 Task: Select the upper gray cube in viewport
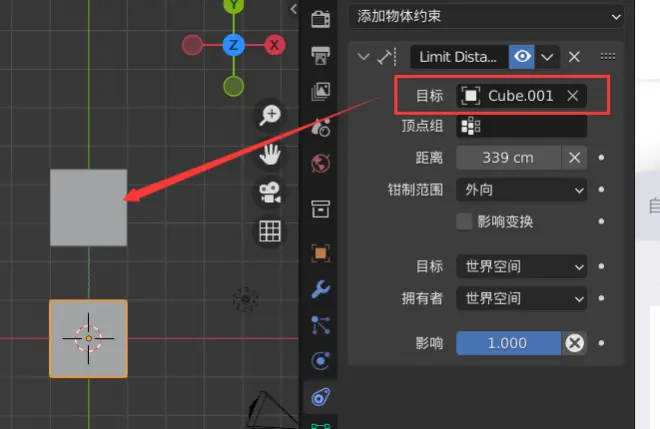point(88,208)
